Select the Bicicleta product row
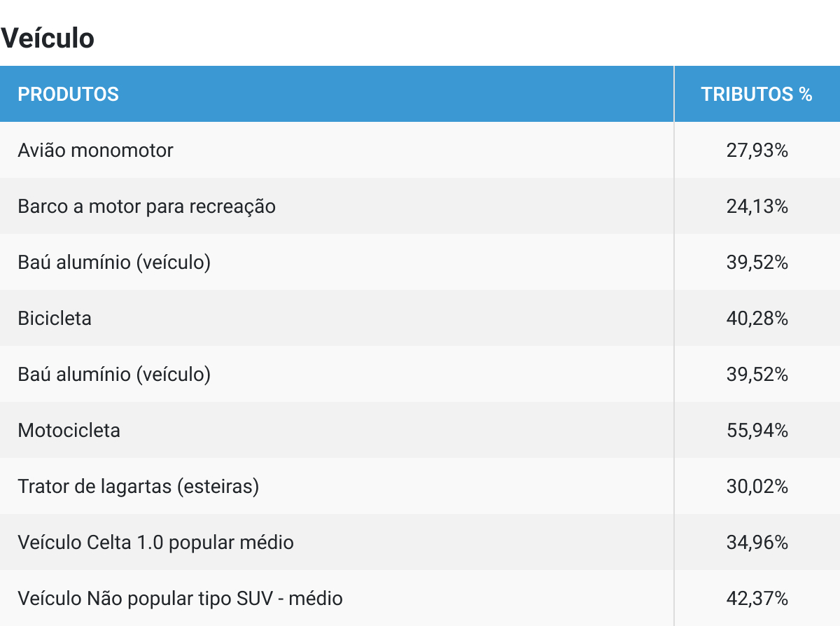Image resolution: width=840 pixels, height=626 pixels. click(x=420, y=318)
